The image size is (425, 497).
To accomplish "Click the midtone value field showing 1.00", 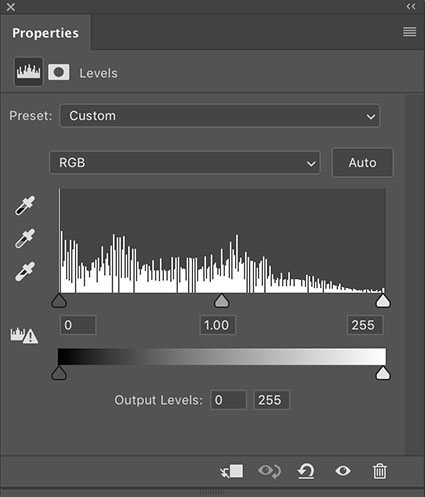I will click(x=218, y=325).
